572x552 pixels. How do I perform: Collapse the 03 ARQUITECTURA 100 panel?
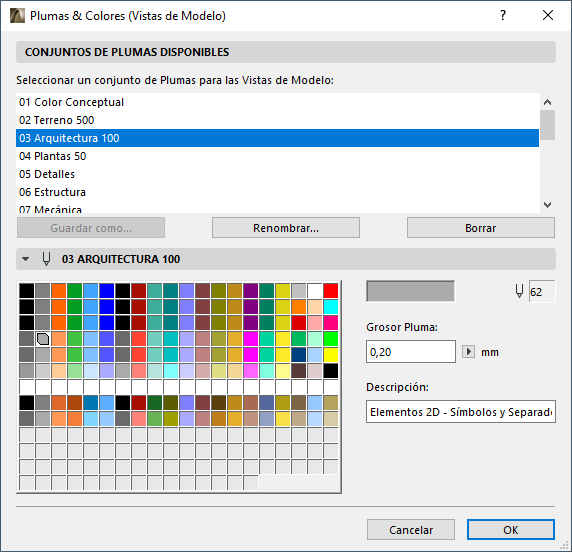pos(25,259)
